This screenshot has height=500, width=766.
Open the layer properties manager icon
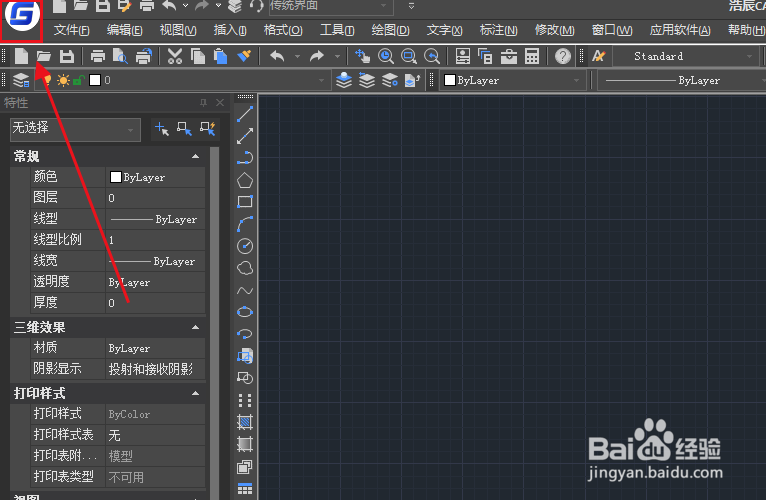21,80
